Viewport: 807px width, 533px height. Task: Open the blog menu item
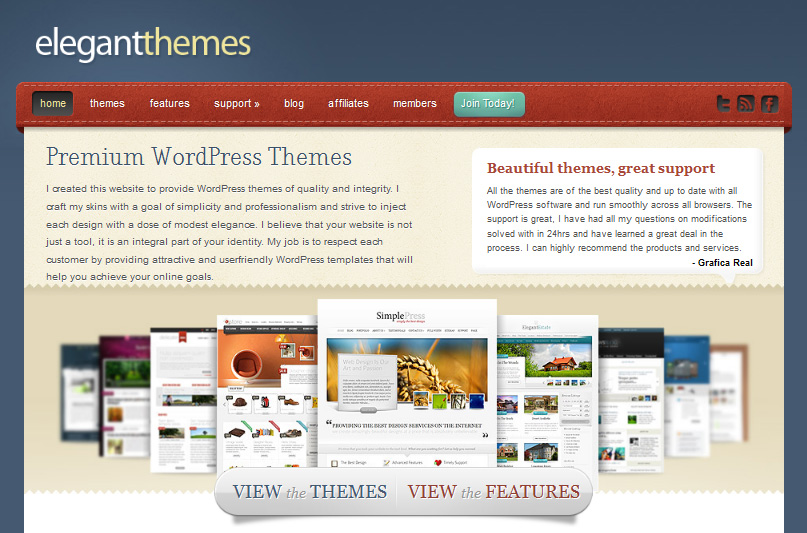pos(294,103)
